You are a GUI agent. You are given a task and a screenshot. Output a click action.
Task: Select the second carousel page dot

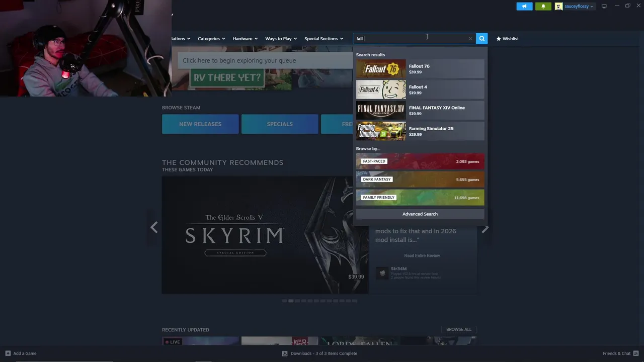(x=291, y=301)
